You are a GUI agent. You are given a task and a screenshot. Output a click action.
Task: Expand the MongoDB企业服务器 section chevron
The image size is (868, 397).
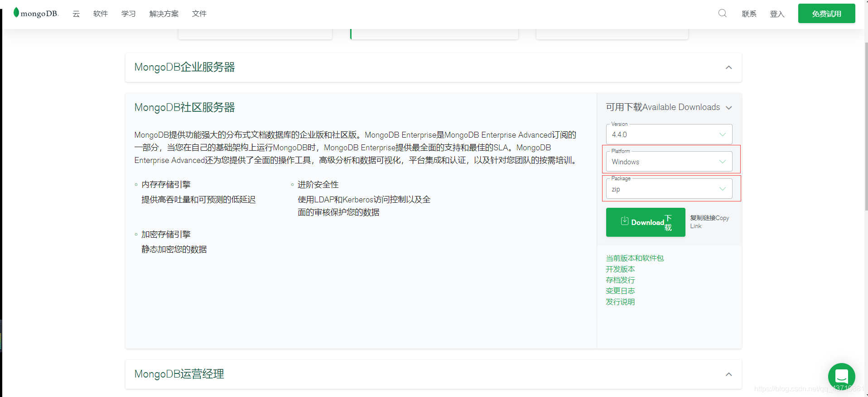click(x=728, y=67)
